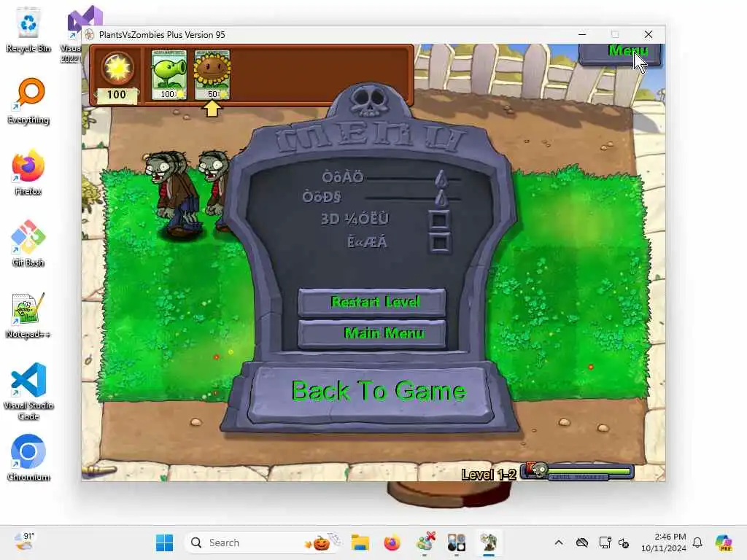Click the level progress zombie meter
Image resolution: width=747 pixels, height=560 pixels.
578,472
